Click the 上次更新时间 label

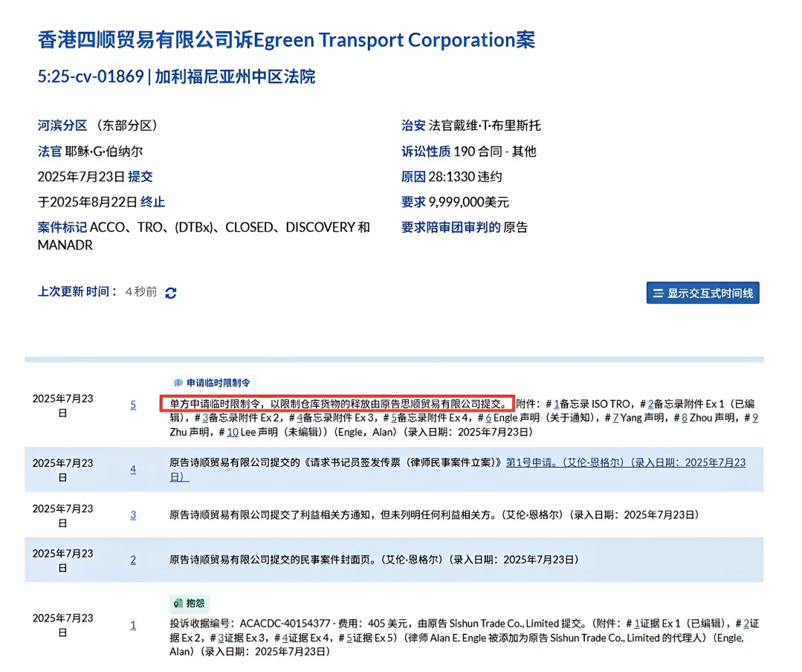click(78, 291)
